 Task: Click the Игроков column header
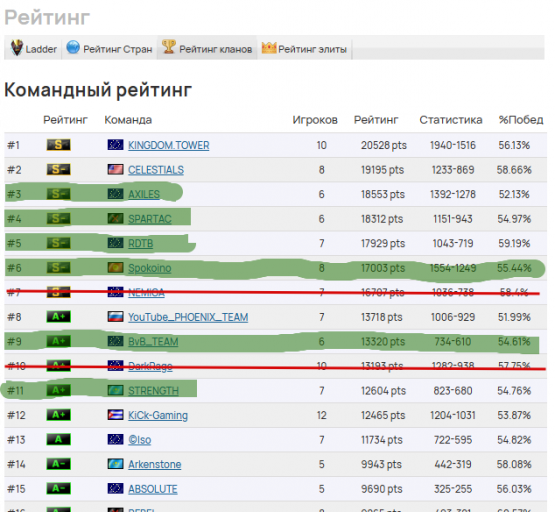click(x=315, y=120)
